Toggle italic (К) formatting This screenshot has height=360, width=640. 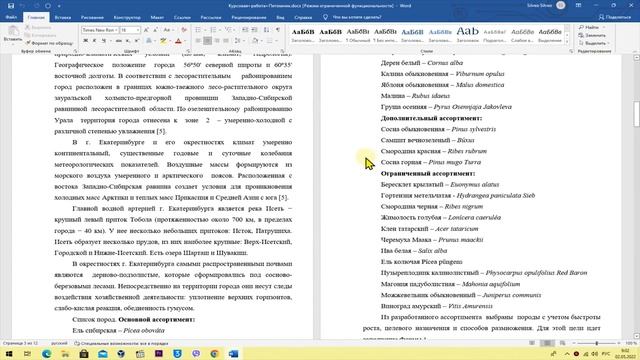94,41
